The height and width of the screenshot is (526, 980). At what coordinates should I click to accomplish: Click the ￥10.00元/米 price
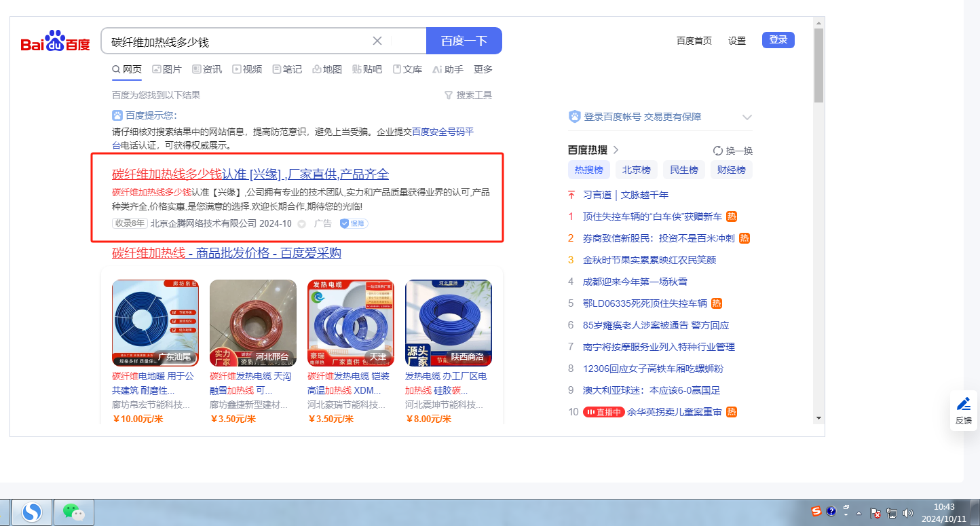[x=138, y=419]
